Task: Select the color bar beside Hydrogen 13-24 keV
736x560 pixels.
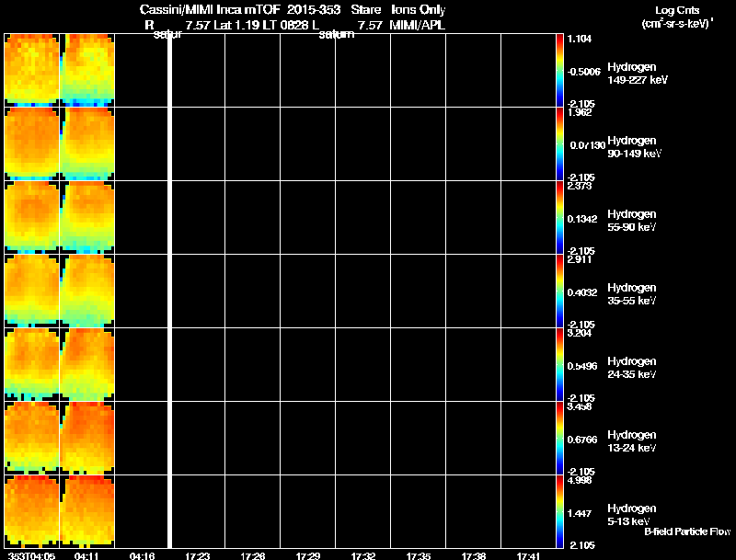Action: click(559, 439)
